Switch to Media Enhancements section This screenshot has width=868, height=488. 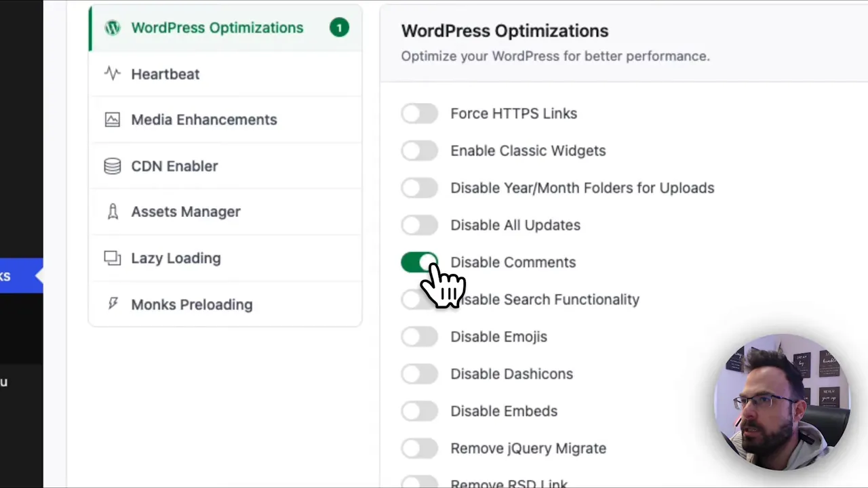point(225,119)
